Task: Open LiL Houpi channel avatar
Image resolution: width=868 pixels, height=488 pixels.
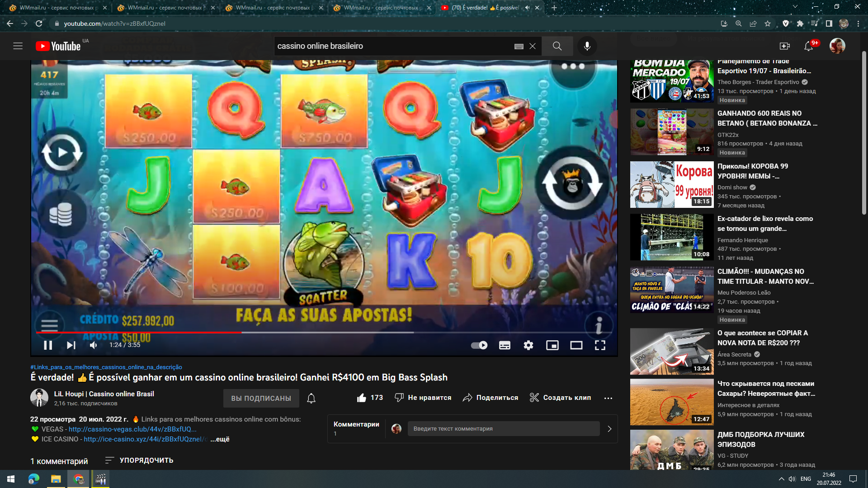Action: point(39,398)
